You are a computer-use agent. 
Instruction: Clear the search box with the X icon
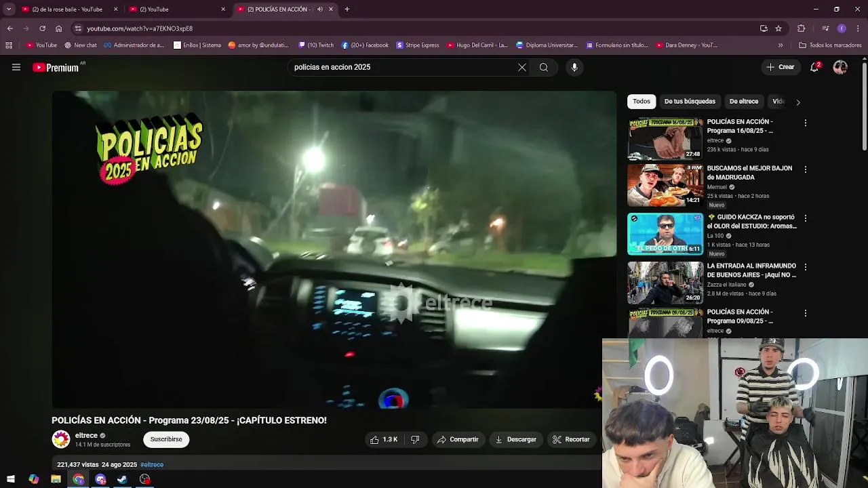522,67
